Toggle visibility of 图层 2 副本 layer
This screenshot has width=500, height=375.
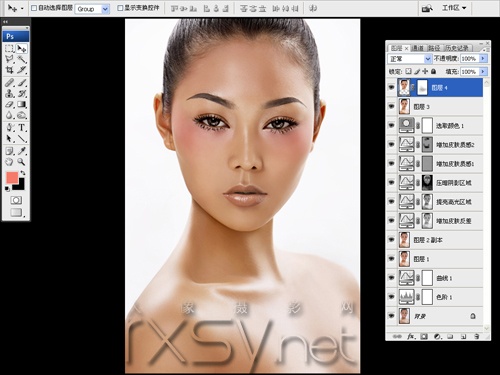click(x=391, y=240)
